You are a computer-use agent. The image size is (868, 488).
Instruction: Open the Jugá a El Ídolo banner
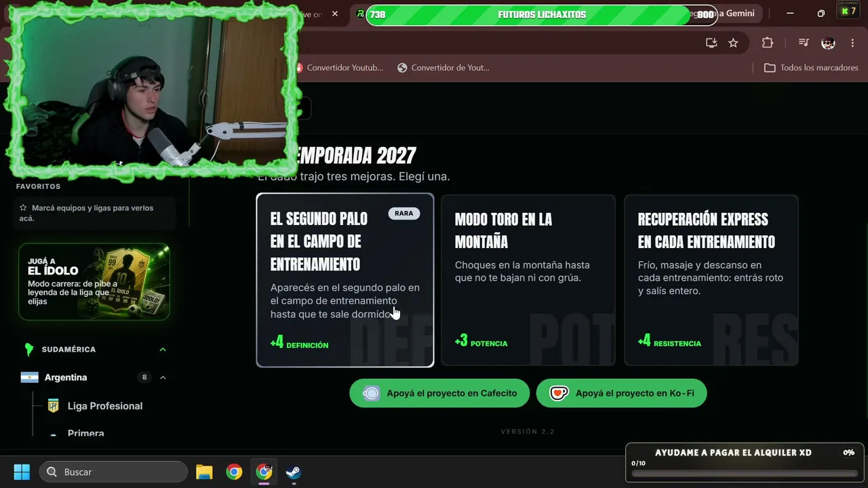94,281
